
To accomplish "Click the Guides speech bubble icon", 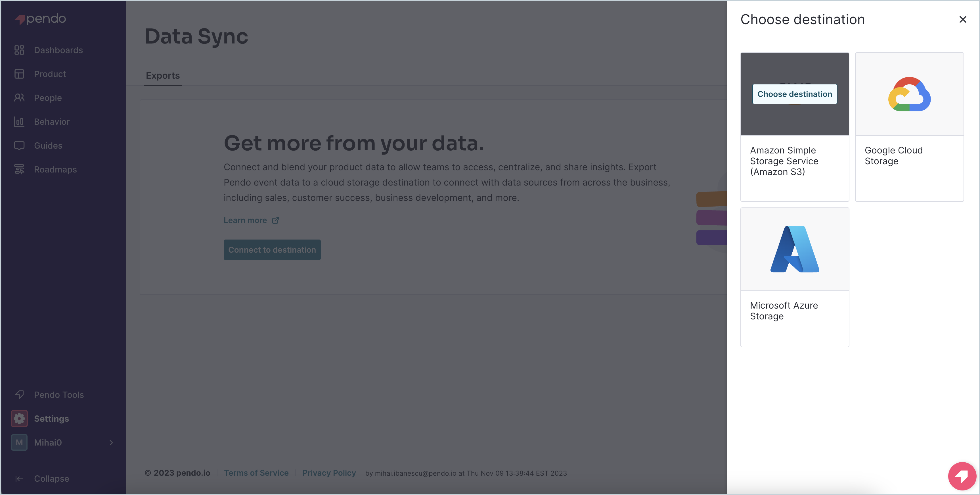I will (x=19, y=146).
